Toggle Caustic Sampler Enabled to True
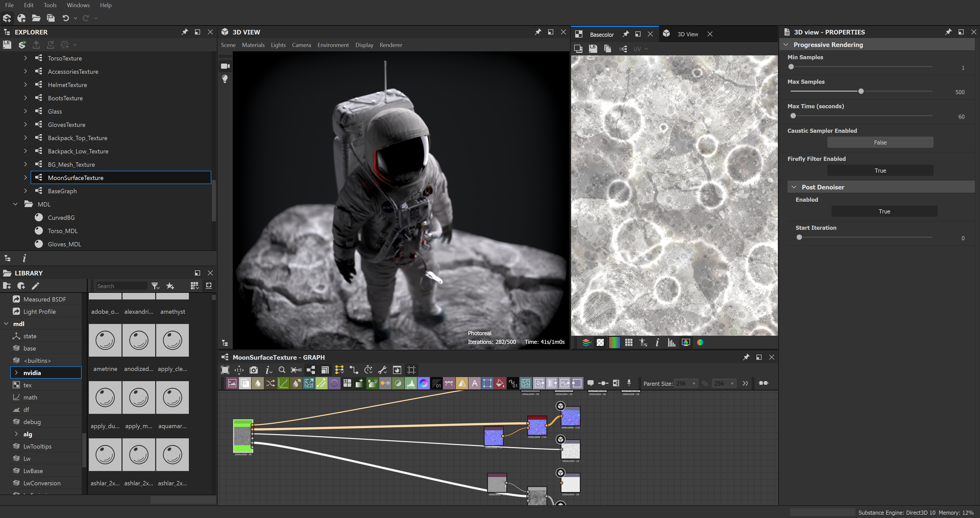The image size is (980, 518). coord(879,142)
